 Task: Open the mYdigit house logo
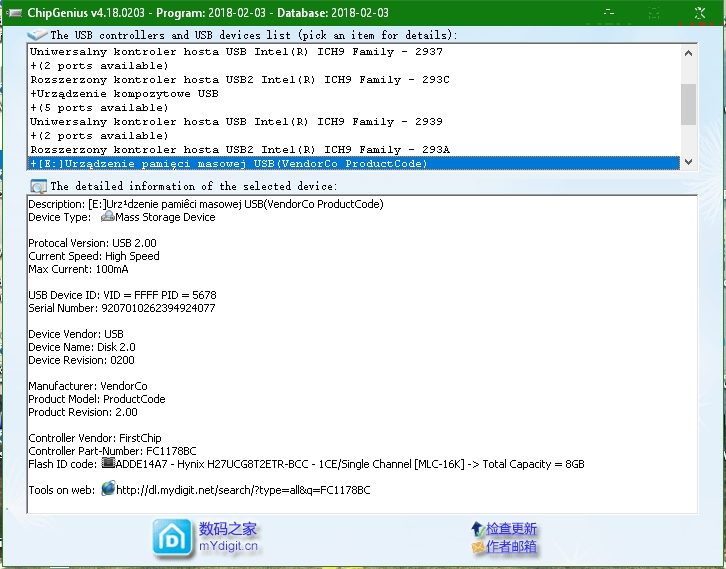click(172, 538)
